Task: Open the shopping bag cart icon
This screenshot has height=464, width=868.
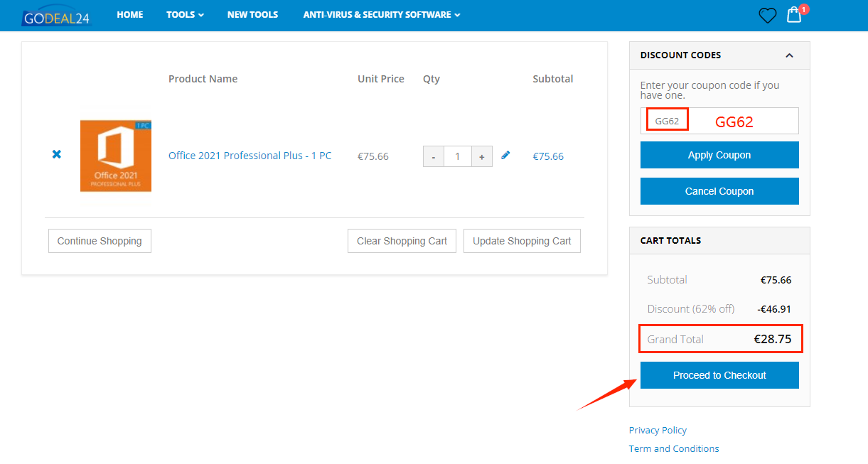Action: (x=794, y=15)
